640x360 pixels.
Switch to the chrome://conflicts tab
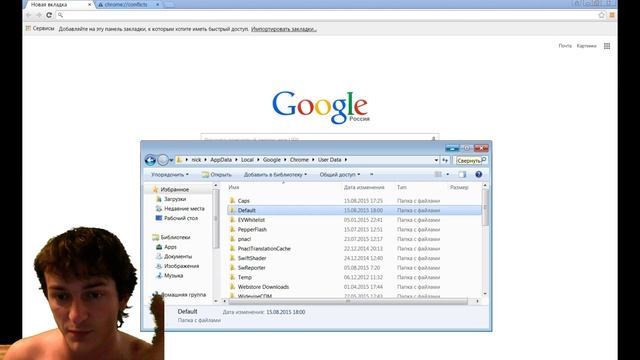(129, 4)
